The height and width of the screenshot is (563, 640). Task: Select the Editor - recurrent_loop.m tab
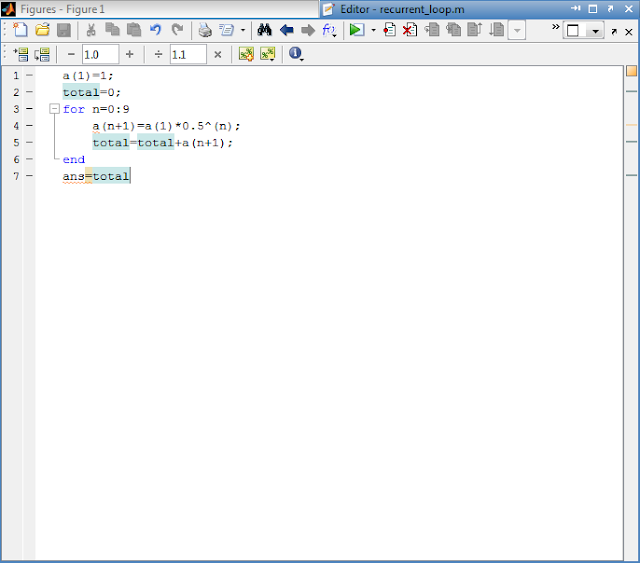[402, 9]
